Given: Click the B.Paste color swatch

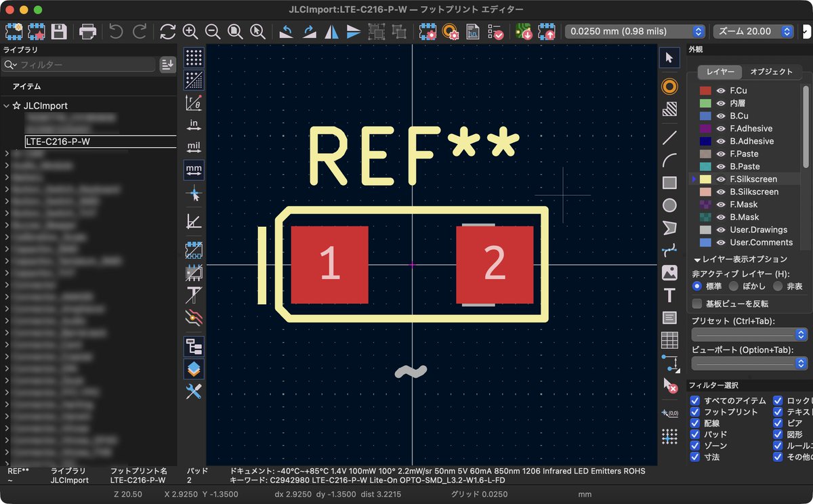Looking at the screenshot, I should [x=705, y=167].
